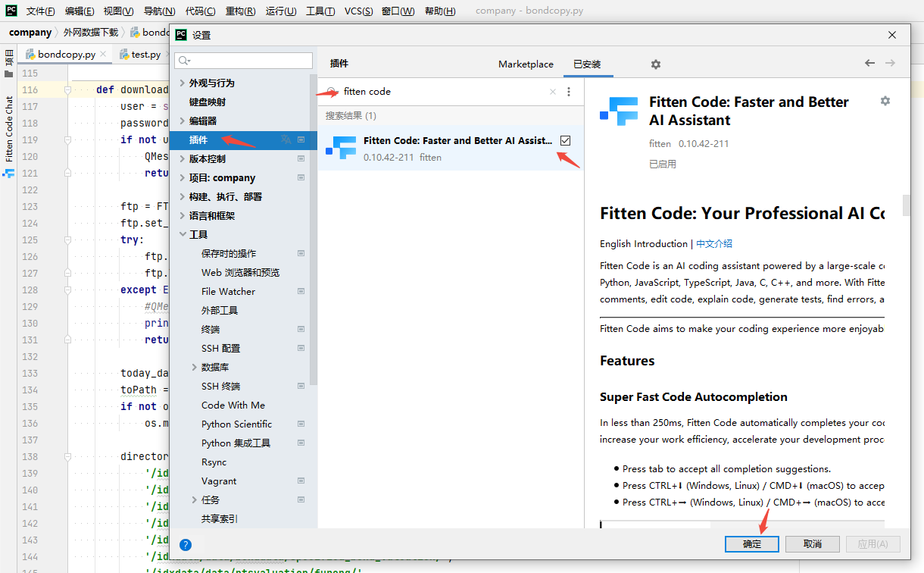
Task: Click the python file icon on bondcopy.py tab
Action: [30, 55]
